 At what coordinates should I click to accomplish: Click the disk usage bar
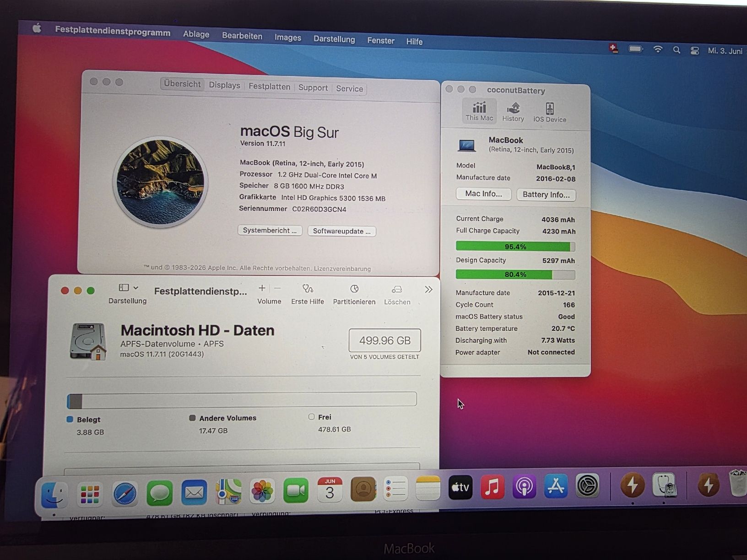coord(242,400)
